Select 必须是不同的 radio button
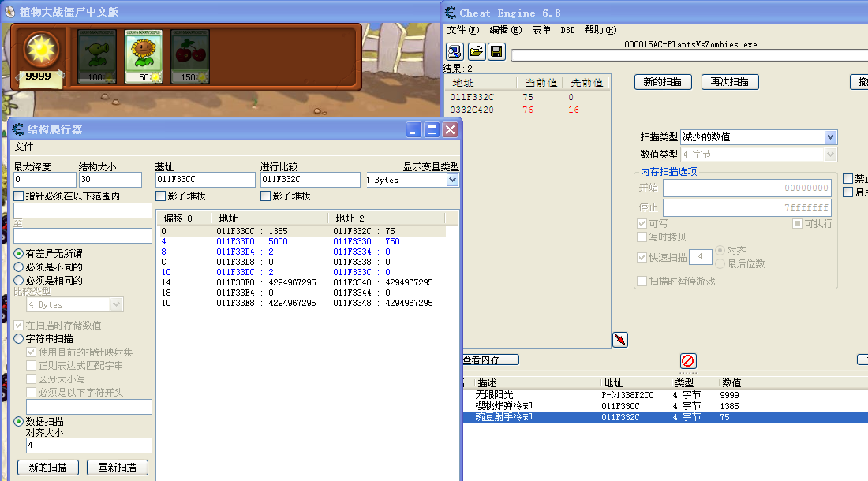This screenshot has width=868, height=481. [19, 267]
